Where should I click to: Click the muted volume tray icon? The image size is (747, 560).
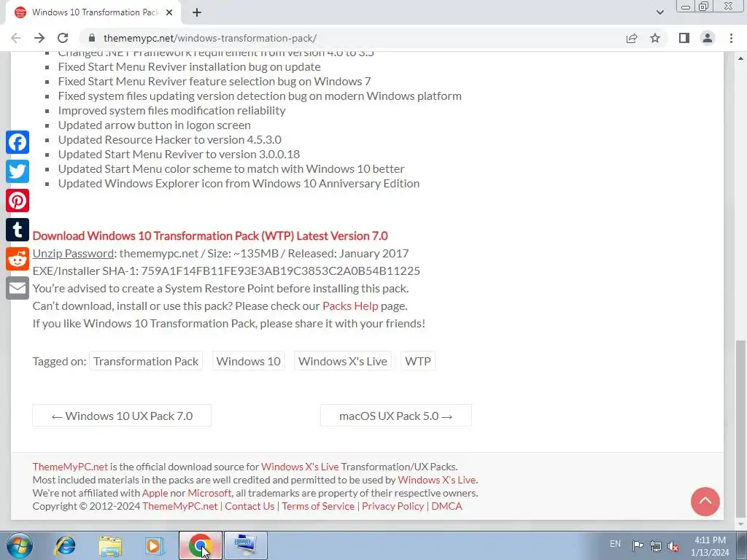pos(673,545)
